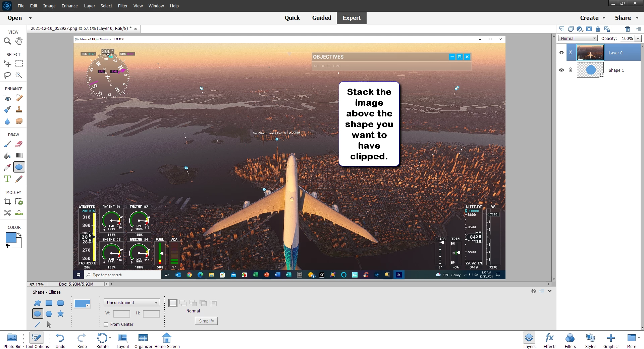
Task: Open the Select menu
Action: (x=106, y=6)
